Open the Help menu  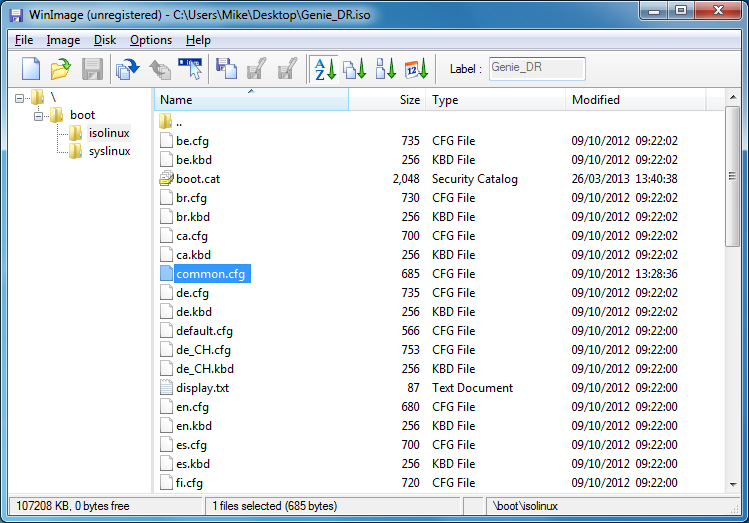(x=198, y=40)
